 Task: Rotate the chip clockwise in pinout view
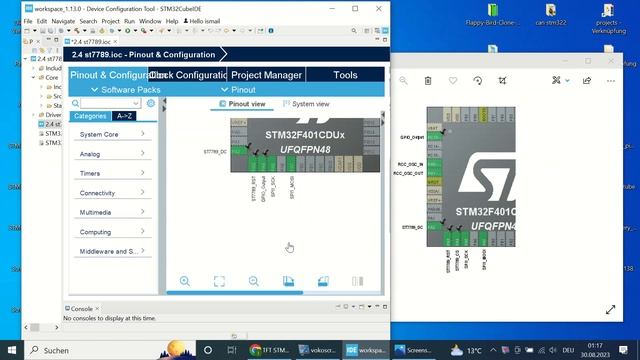[288, 281]
